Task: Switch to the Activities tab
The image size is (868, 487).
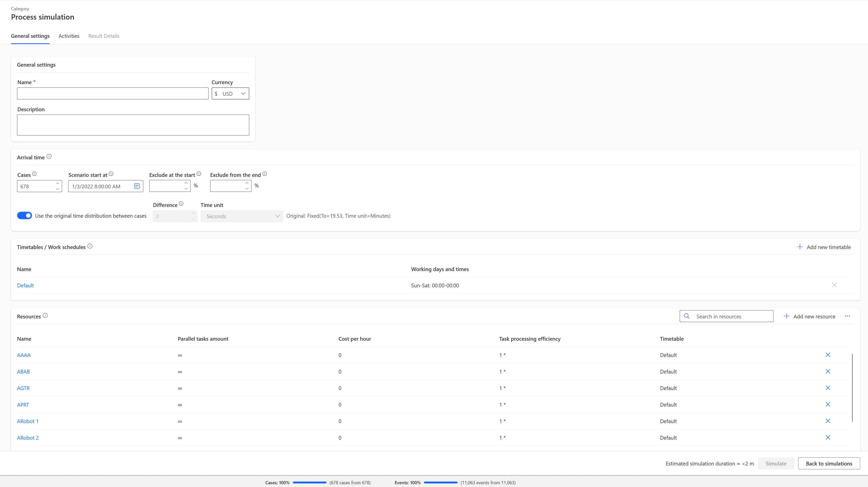Action: pos(69,36)
